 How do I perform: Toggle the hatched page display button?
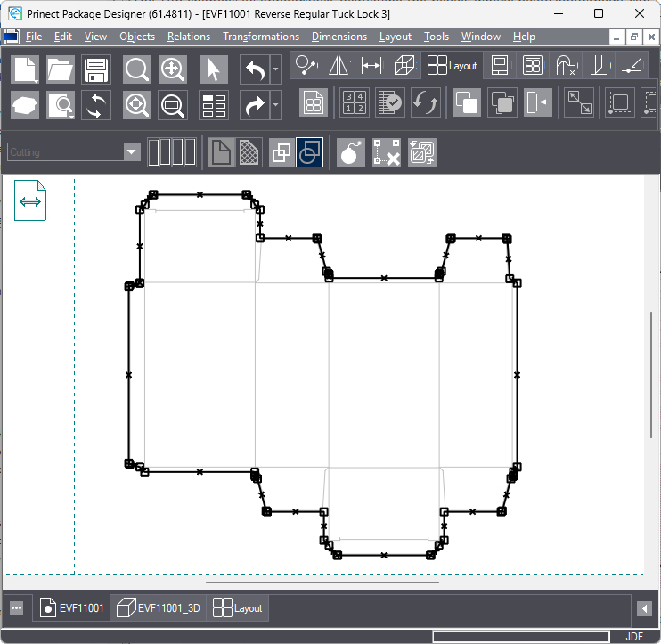coord(249,153)
